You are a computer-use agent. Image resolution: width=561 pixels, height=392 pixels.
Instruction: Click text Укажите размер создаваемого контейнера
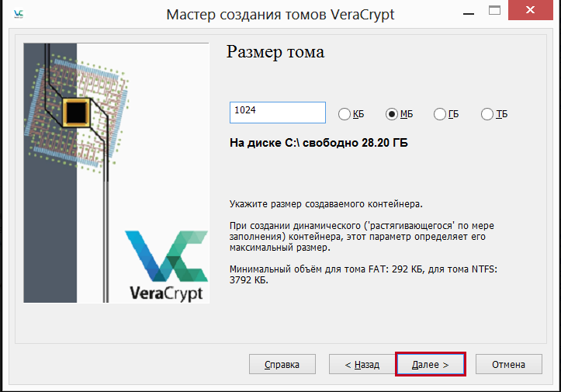point(326,204)
